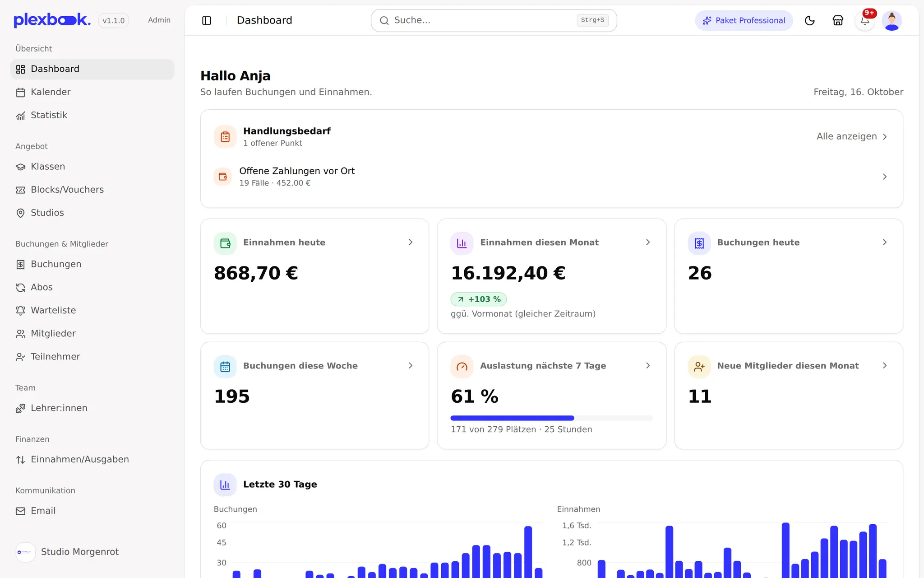Navigate to Einnahmen/Ausgaben

[x=92, y=460]
